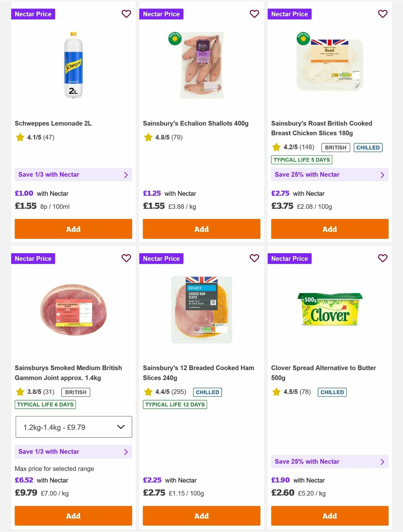Open the gammon joint weight selector

tap(73, 427)
